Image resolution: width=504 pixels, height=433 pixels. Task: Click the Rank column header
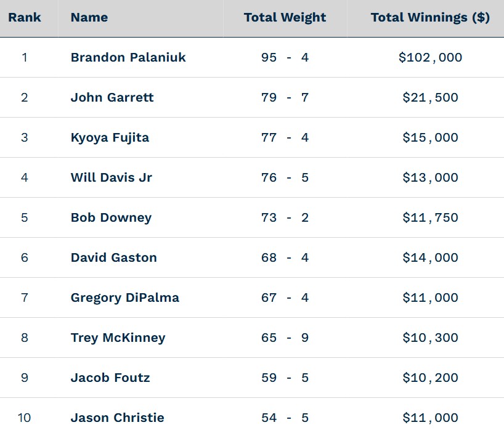point(25,17)
